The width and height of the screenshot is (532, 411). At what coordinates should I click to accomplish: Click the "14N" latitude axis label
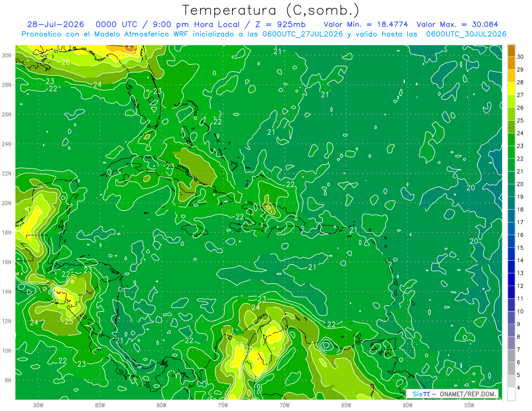point(8,292)
